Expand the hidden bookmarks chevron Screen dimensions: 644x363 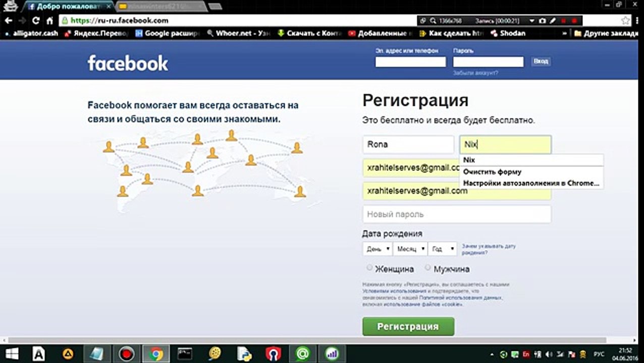[x=564, y=33]
